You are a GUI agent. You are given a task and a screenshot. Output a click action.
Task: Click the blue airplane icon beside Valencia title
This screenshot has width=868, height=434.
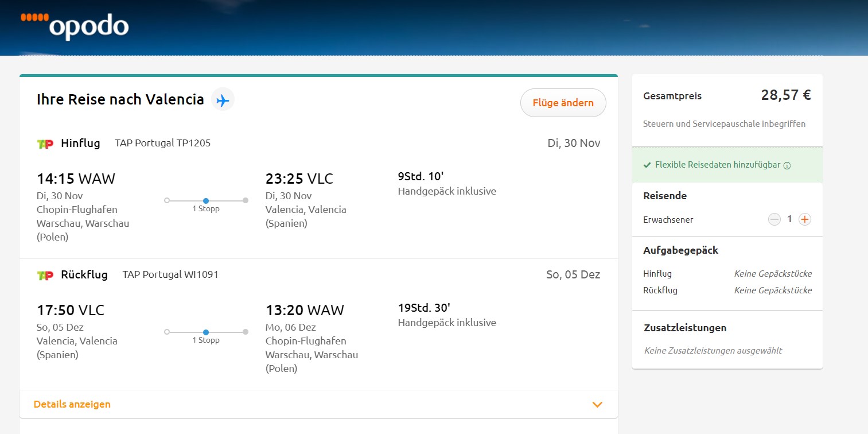pos(223,100)
